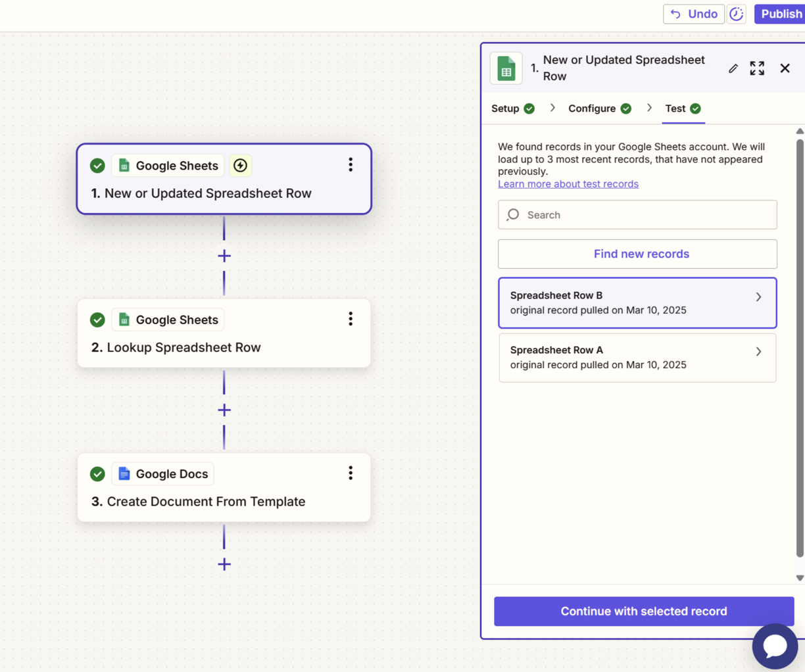This screenshot has width=805, height=672.
Task: Click the panel scrollbar up arrow
Action: coord(800,132)
